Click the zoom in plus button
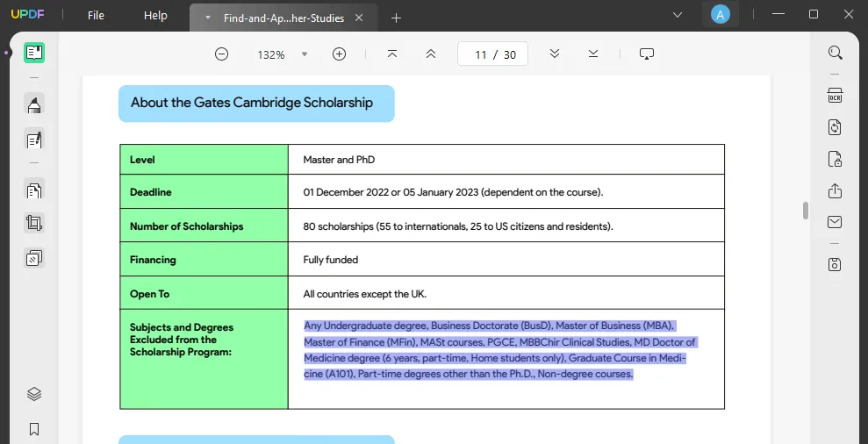This screenshot has width=868, height=444. 339,54
